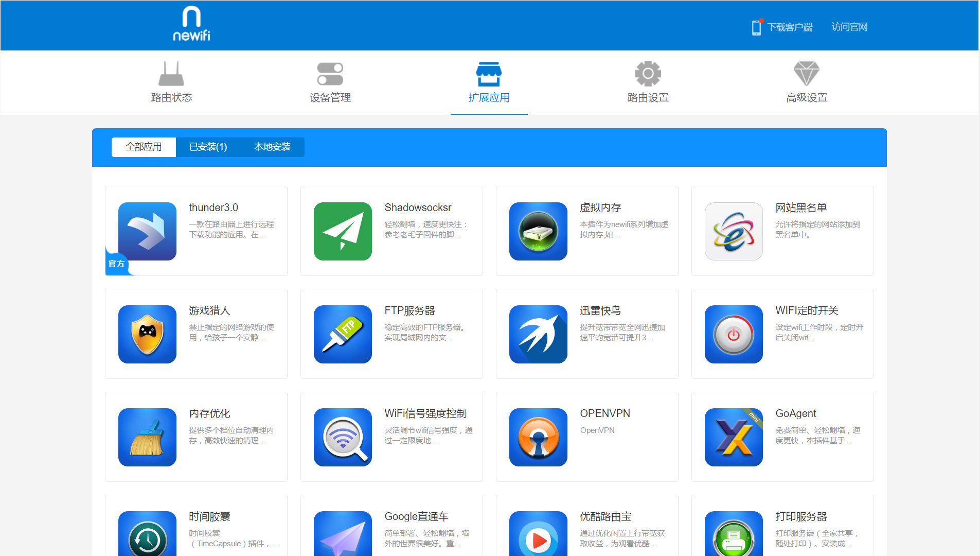Open the OPENVPN keyhole icon

[538, 437]
